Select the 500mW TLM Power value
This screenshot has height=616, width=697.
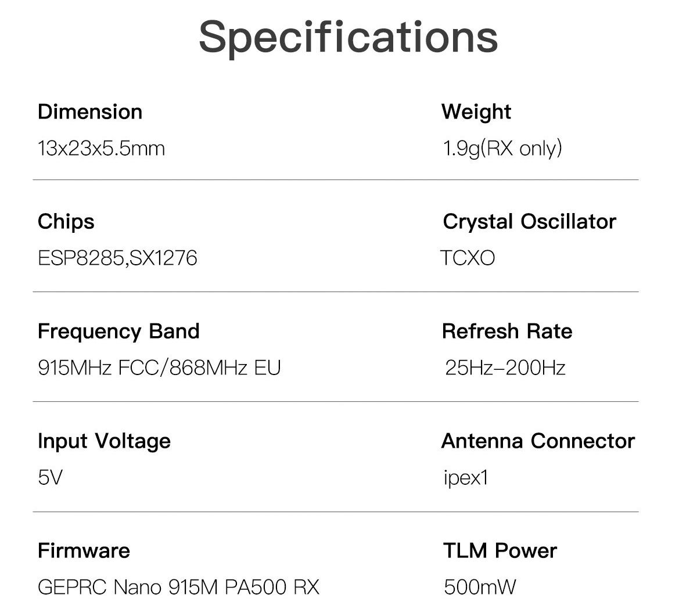click(479, 587)
